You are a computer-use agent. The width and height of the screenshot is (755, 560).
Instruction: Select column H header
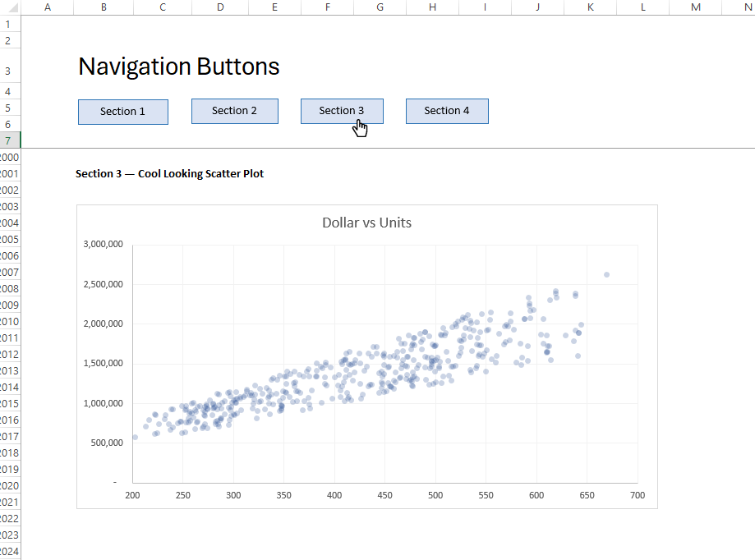click(x=431, y=7)
